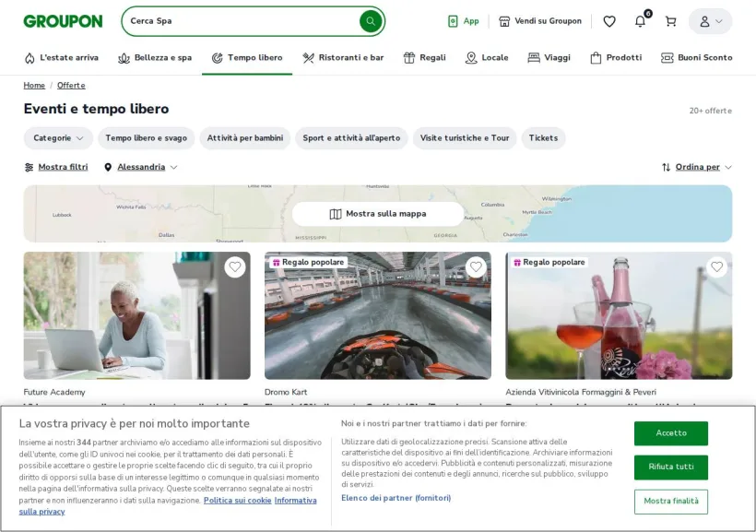Viewport: 756px width, 532px height.
Task: Open the L'estate arriva menu item
Action: click(x=61, y=58)
